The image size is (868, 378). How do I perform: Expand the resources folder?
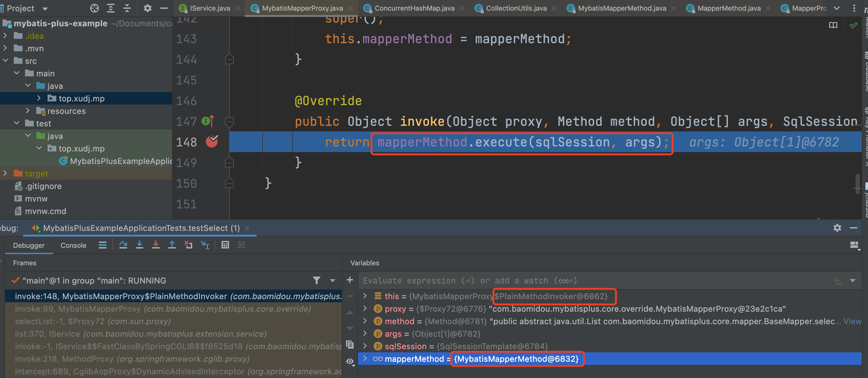coord(28,110)
